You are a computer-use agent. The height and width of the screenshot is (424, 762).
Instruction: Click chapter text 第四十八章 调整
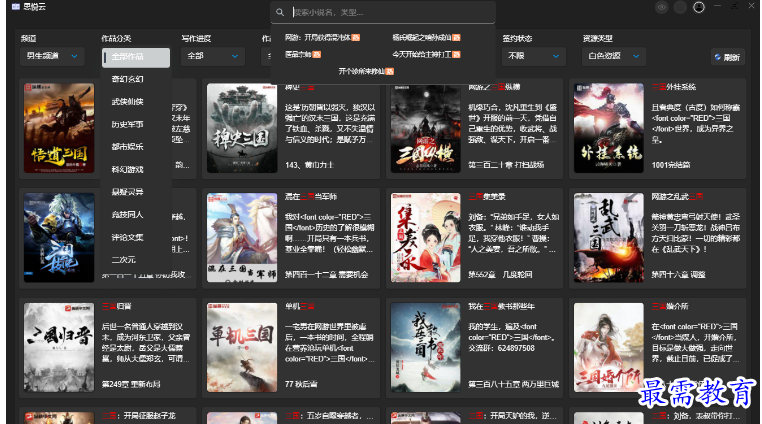tap(678, 275)
